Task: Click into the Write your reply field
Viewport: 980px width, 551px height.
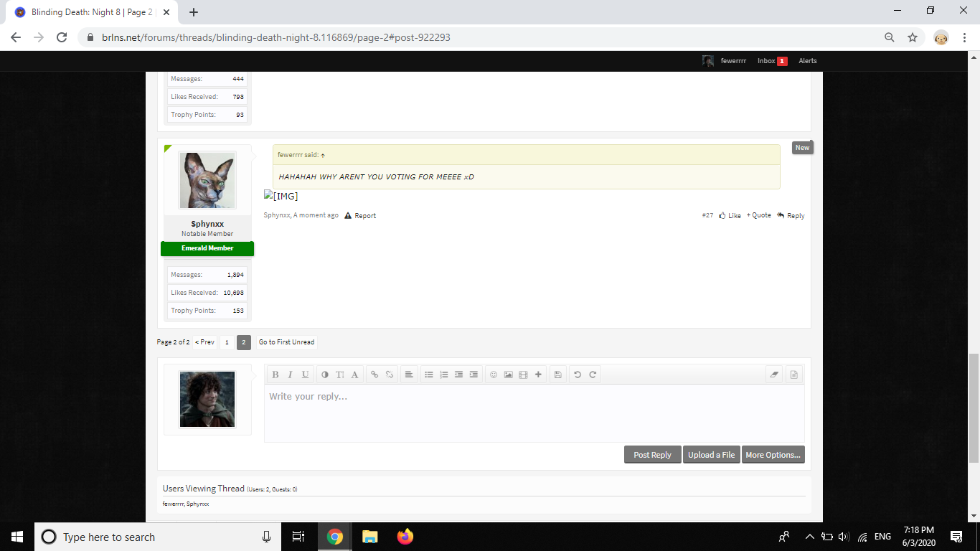Action: click(534, 413)
